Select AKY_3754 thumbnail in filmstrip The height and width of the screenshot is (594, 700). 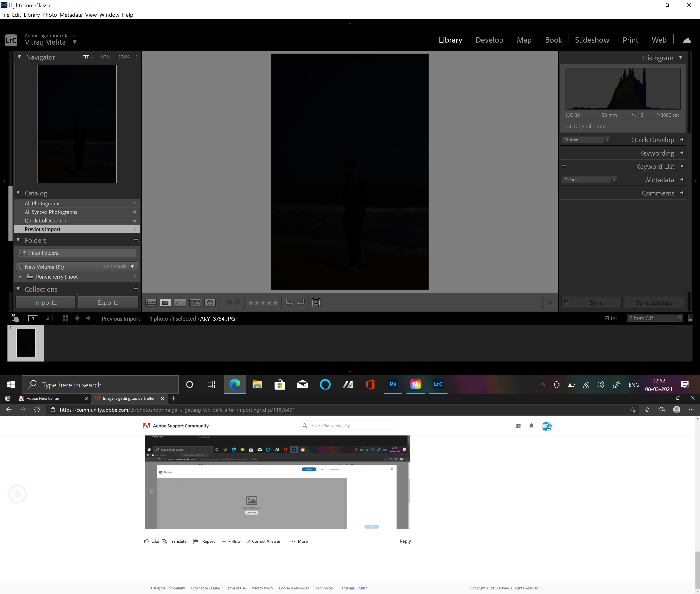click(26, 343)
